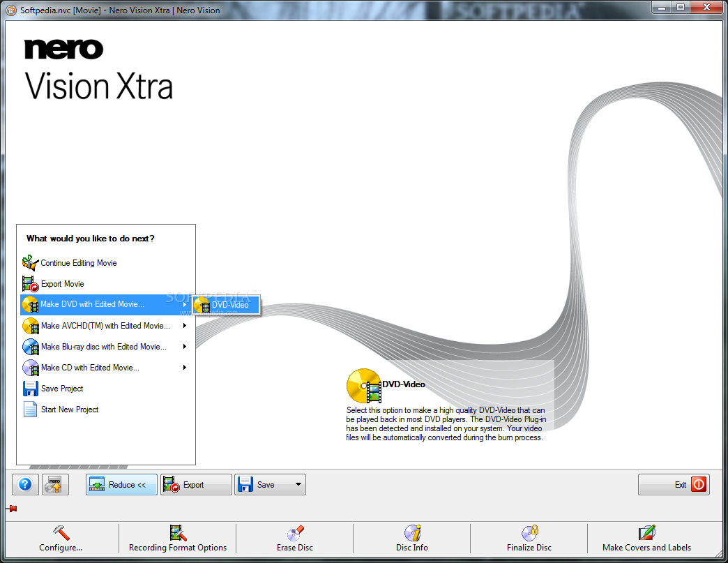Open help with the blue question mark
The height and width of the screenshot is (563, 728).
pyautogui.click(x=25, y=484)
